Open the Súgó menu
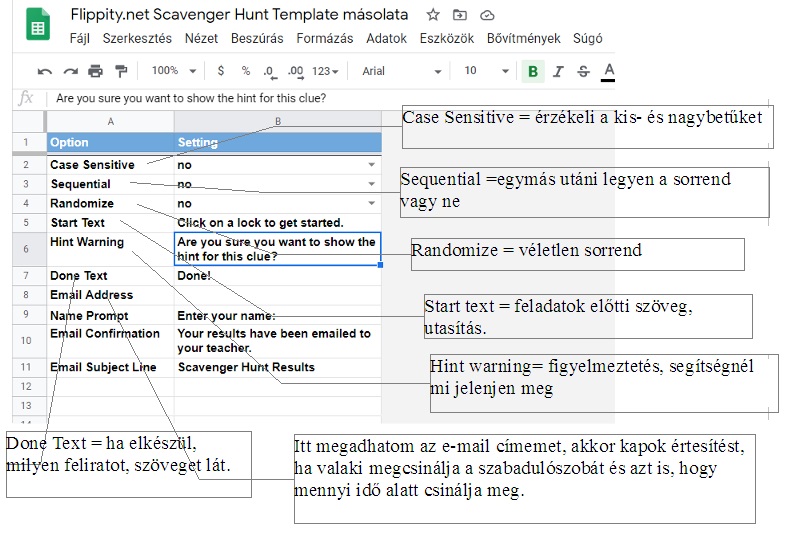 [588, 38]
